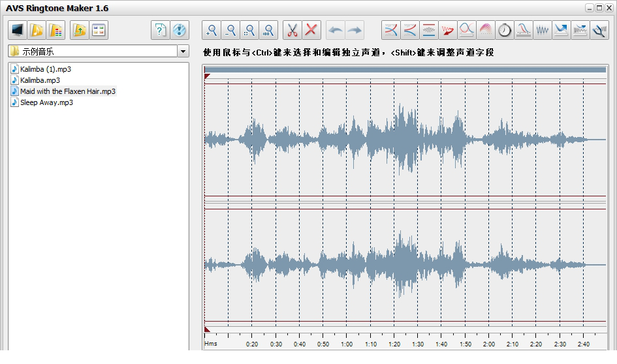The width and height of the screenshot is (617, 364).
Task: Apply the overlapping red-blue sine waves effect
Action: (x=467, y=30)
